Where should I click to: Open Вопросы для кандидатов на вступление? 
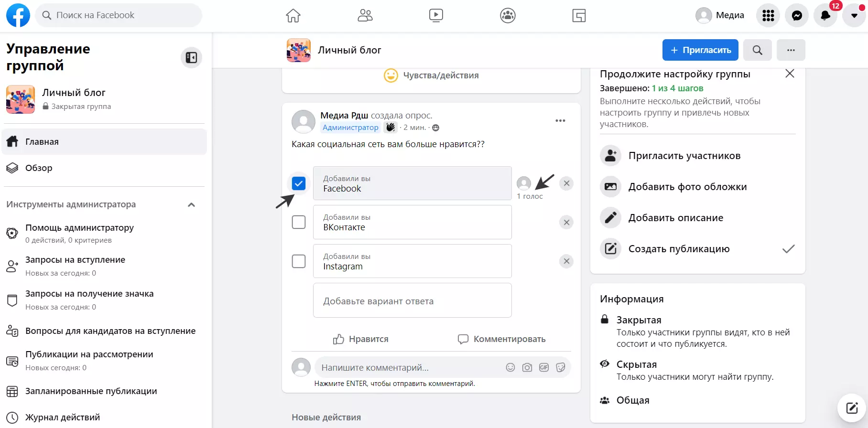(x=104, y=331)
